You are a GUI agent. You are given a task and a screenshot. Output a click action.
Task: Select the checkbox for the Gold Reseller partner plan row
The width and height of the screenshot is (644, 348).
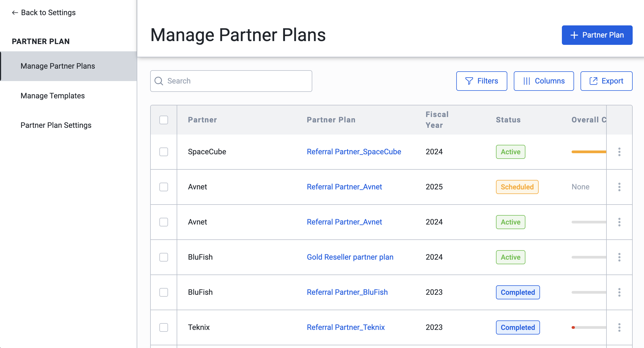click(x=164, y=257)
